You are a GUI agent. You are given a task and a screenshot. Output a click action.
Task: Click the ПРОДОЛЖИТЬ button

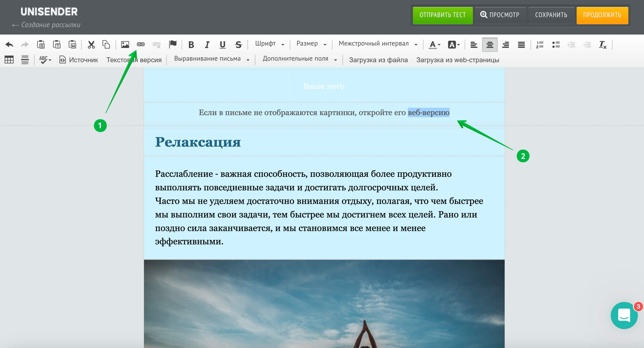pyautogui.click(x=602, y=15)
